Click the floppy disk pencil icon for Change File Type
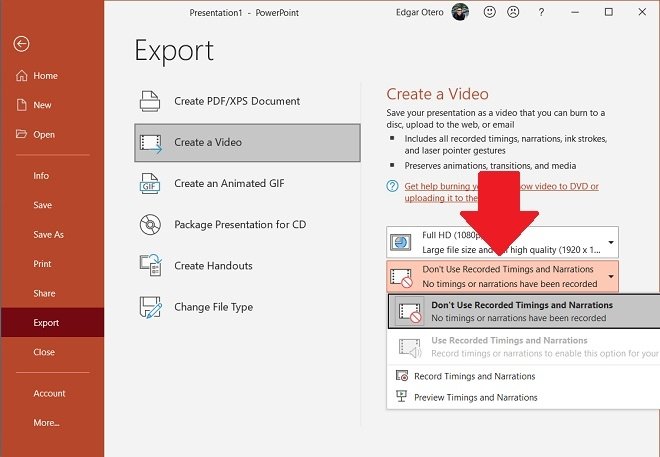Screen dimensions: 660x457 [151, 307]
